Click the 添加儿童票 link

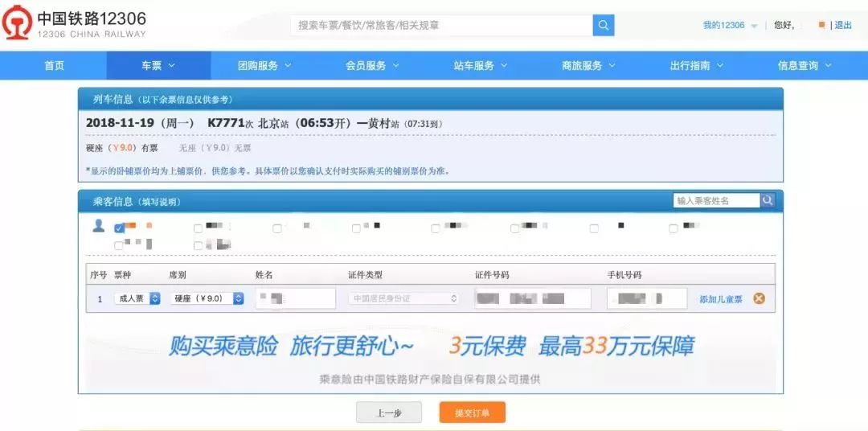click(x=721, y=299)
